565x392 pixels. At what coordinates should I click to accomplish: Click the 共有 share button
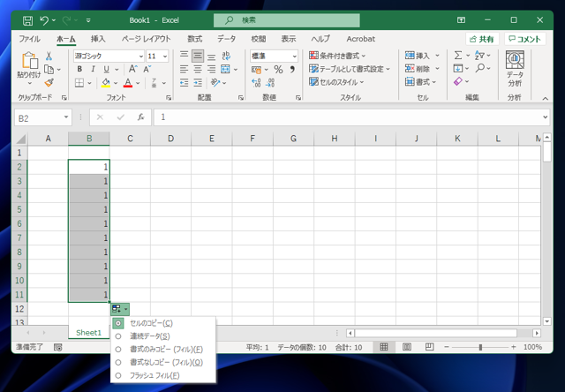pyautogui.click(x=482, y=39)
